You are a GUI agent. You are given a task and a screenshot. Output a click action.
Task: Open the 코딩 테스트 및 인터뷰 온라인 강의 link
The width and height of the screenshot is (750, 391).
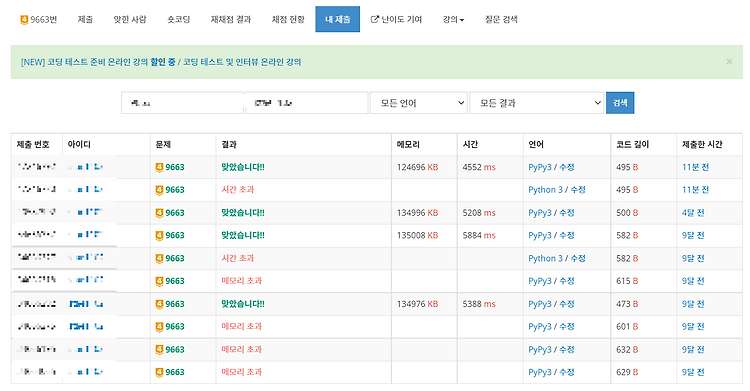point(242,62)
